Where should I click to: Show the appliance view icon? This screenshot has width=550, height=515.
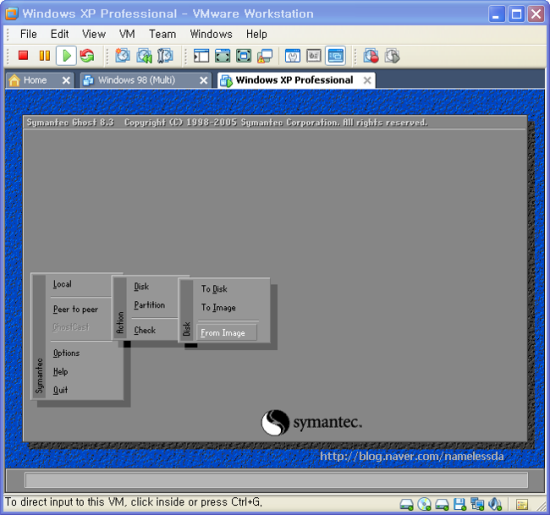click(314, 55)
